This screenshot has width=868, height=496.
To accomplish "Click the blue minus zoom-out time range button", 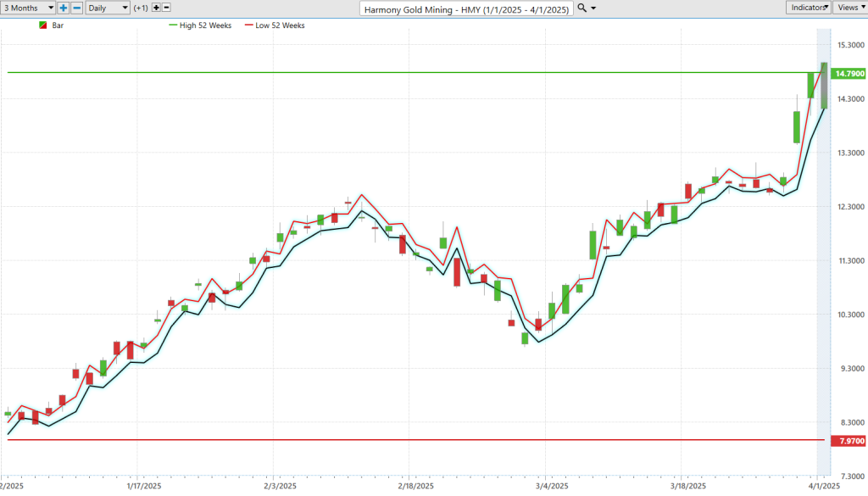I will click(76, 8).
